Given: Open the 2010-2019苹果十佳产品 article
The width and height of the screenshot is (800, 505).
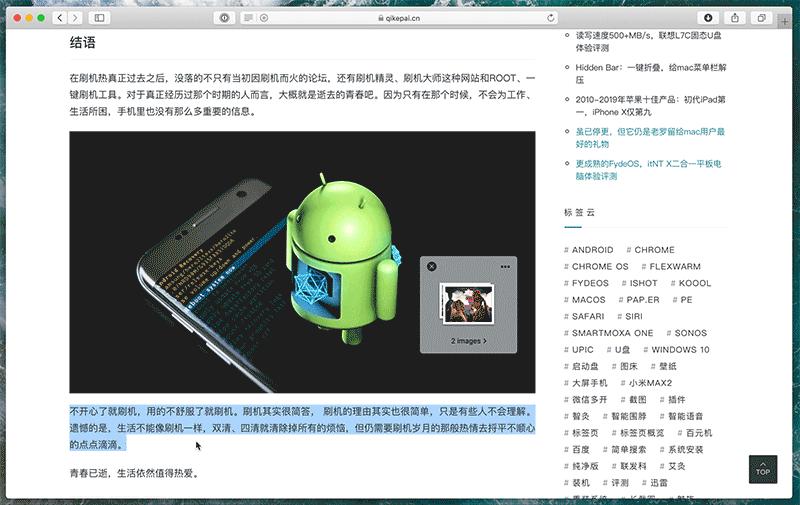Looking at the screenshot, I should [650, 106].
